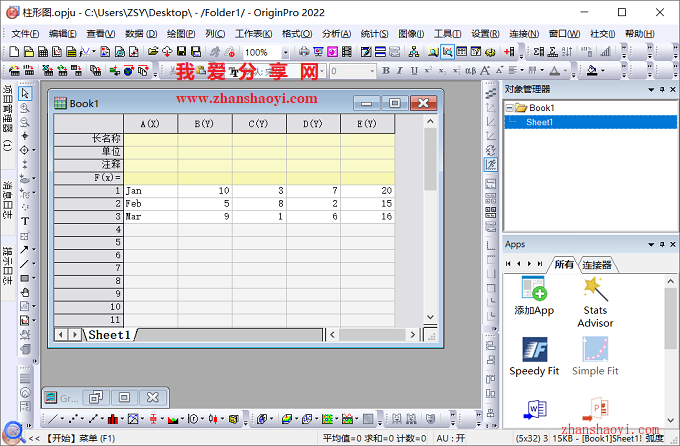Click the stock candlestick plot icon
Screen dimensions: 680x446
(x=212, y=419)
